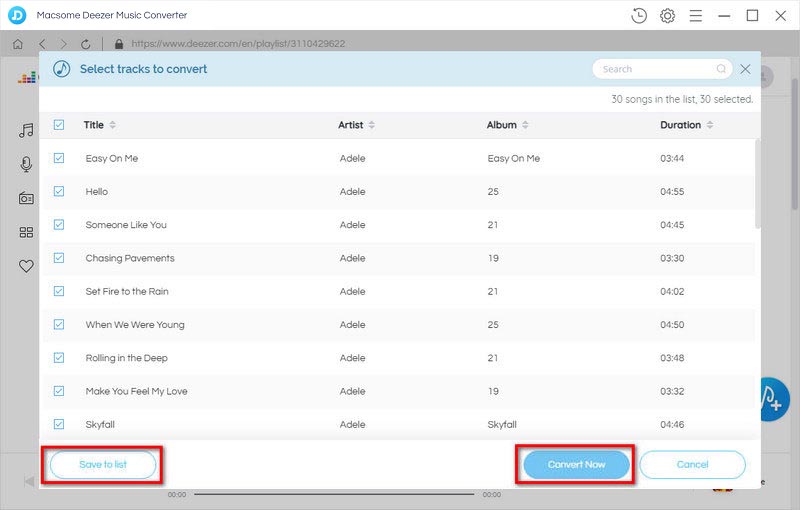800x510 pixels.
Task: Click the previous track playback button
Action: [29, 481]
